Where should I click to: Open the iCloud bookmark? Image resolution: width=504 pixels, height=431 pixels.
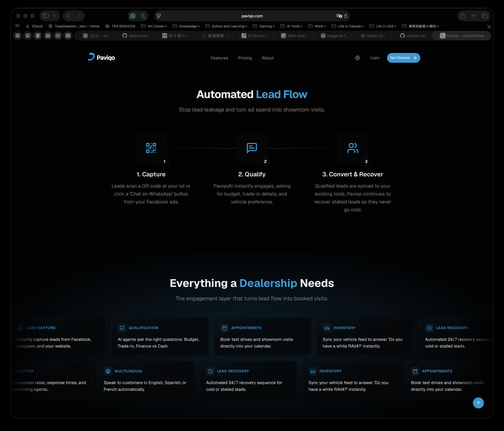[x=34, y=26]
